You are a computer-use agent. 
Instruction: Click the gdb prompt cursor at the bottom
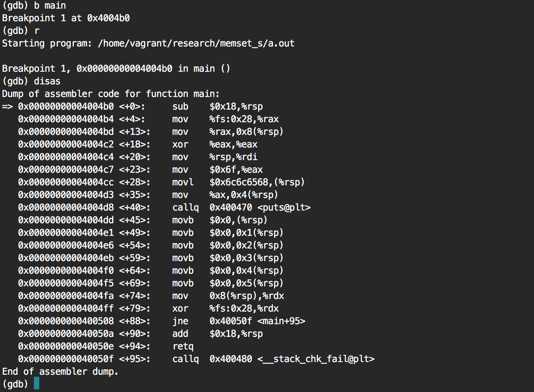(37, 384)
